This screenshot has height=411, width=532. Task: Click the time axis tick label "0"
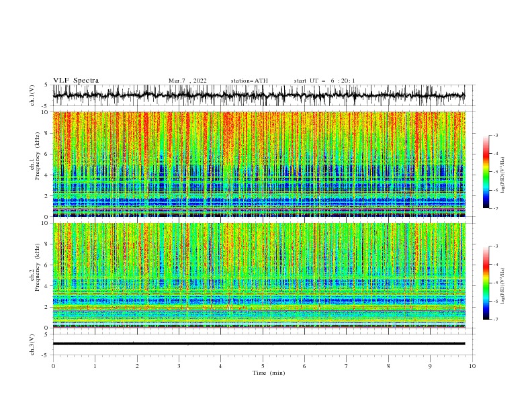pyautogui.click(x=53, y=366)
